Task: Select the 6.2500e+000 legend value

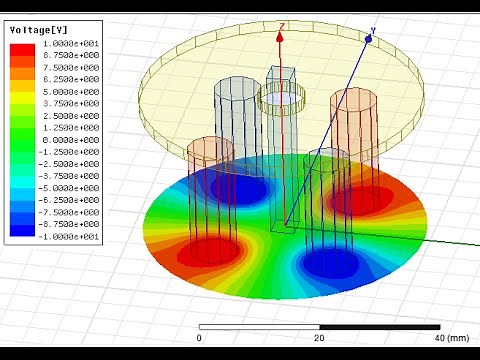Action: 71,79
